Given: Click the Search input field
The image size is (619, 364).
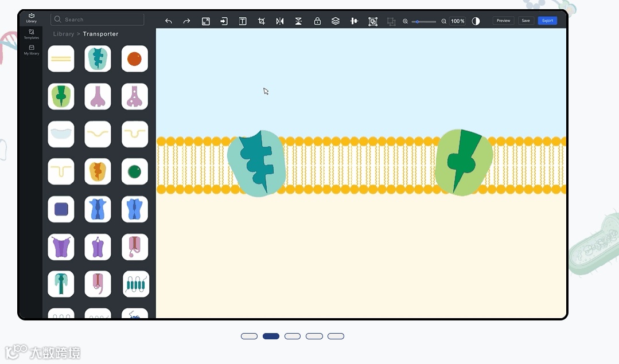Looking at the screenshot, I should point(97,19).
